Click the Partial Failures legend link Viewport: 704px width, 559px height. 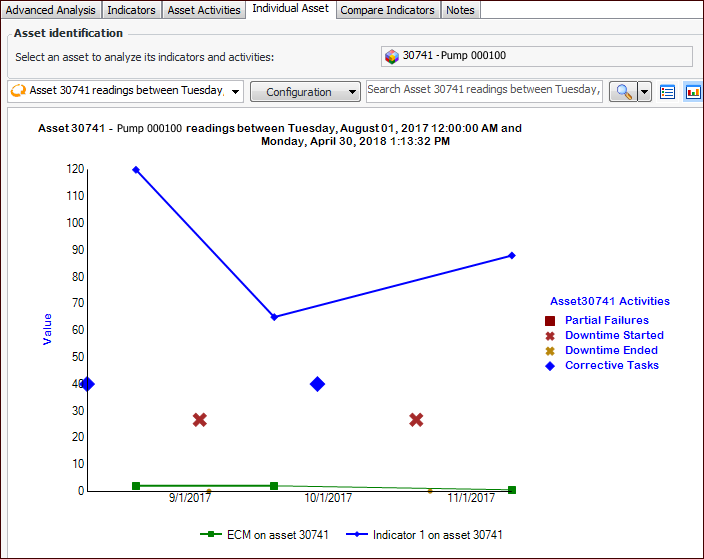607,320
